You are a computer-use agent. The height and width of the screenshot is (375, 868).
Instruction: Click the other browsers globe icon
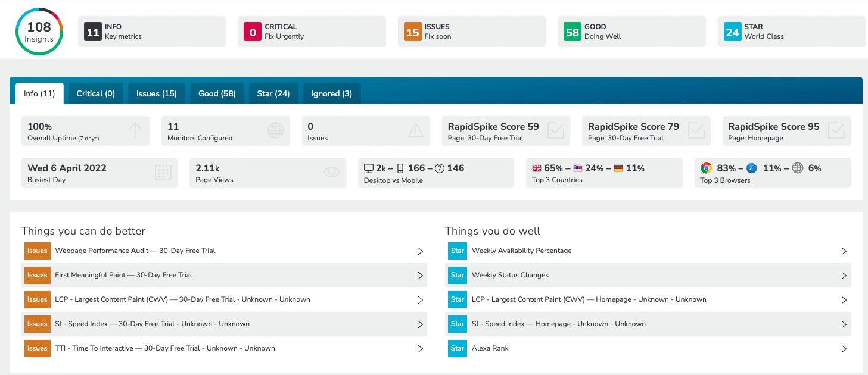point(797,168)
